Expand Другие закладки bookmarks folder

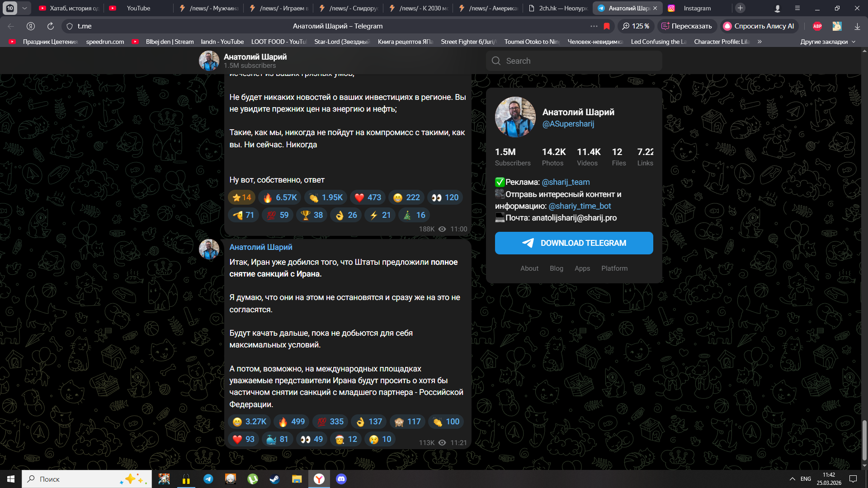[828, 42]
